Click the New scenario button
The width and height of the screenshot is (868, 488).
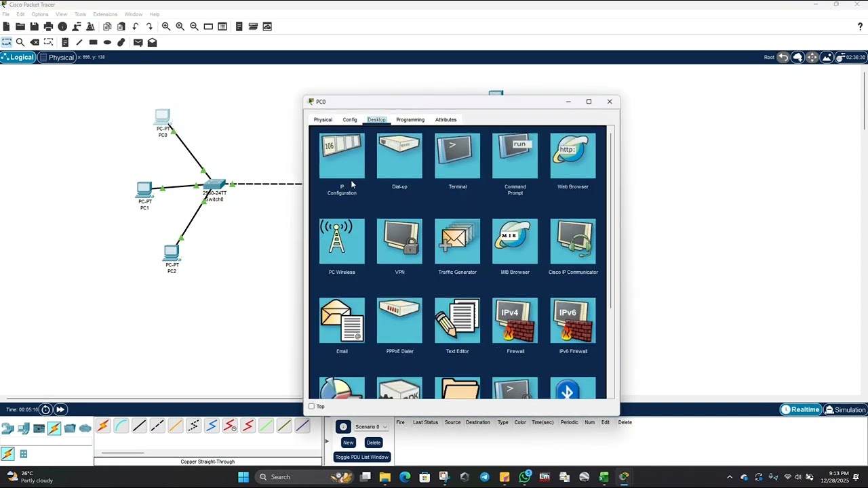coord(348,443)
